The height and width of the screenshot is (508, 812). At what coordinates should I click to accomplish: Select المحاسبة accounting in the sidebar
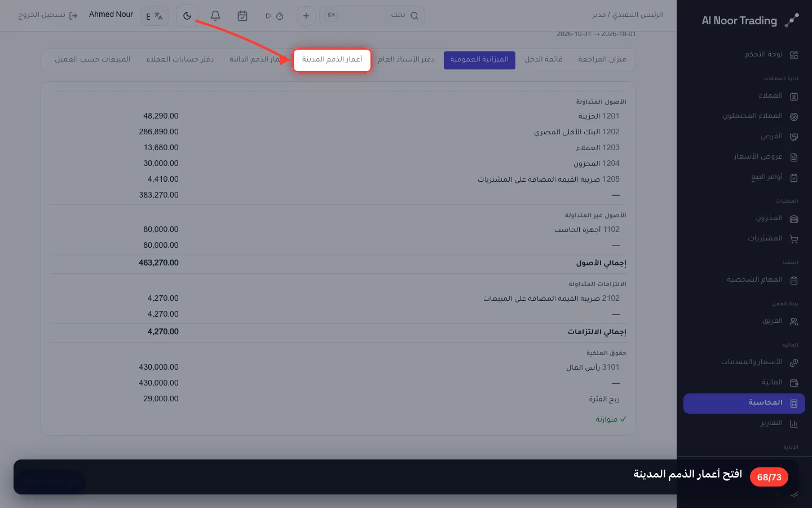tap(744, 403)
